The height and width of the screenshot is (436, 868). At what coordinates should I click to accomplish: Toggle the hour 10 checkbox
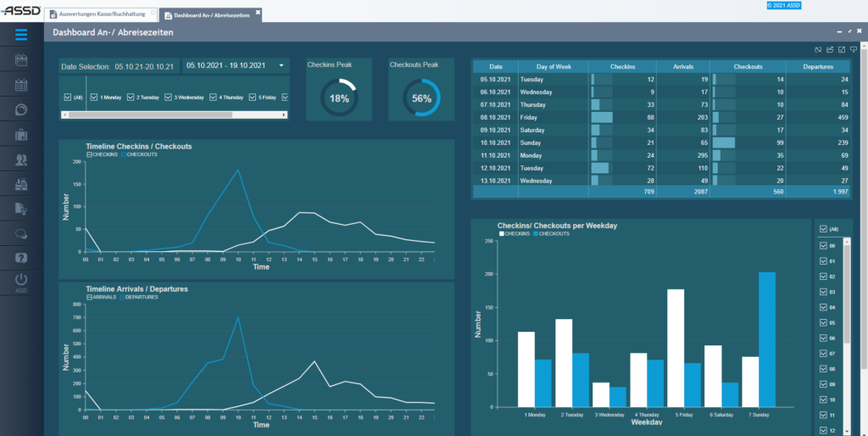(x=823, y=400)
